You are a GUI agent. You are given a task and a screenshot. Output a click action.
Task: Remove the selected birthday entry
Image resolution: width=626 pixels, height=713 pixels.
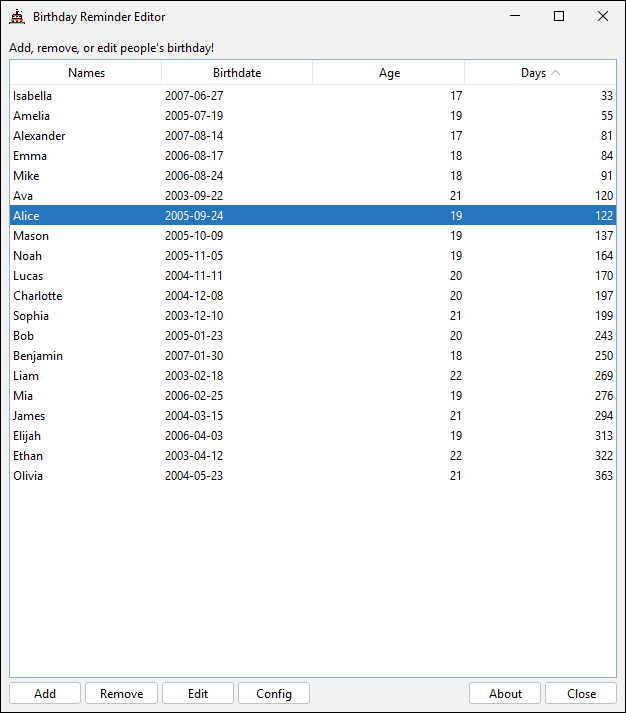(121, 694)
